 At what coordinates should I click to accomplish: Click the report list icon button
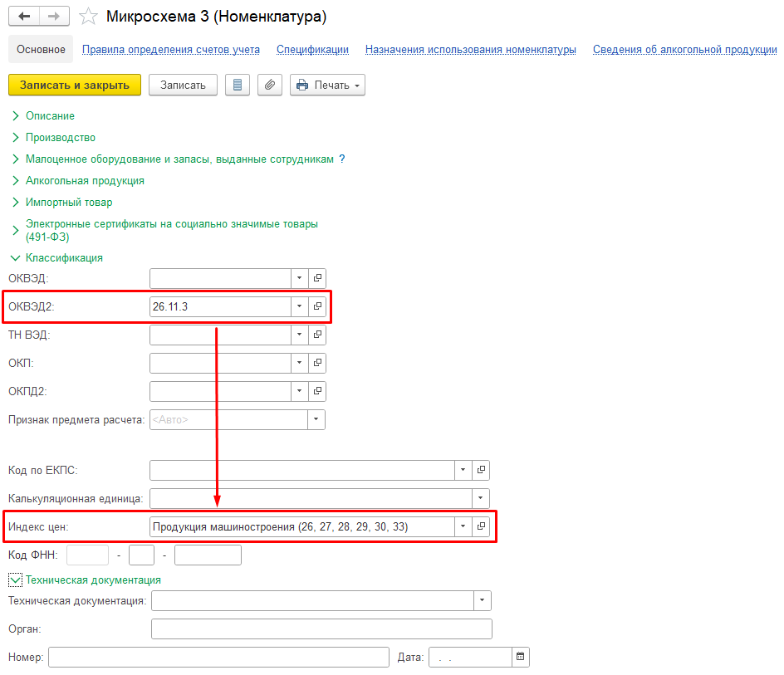coord(238,85)
